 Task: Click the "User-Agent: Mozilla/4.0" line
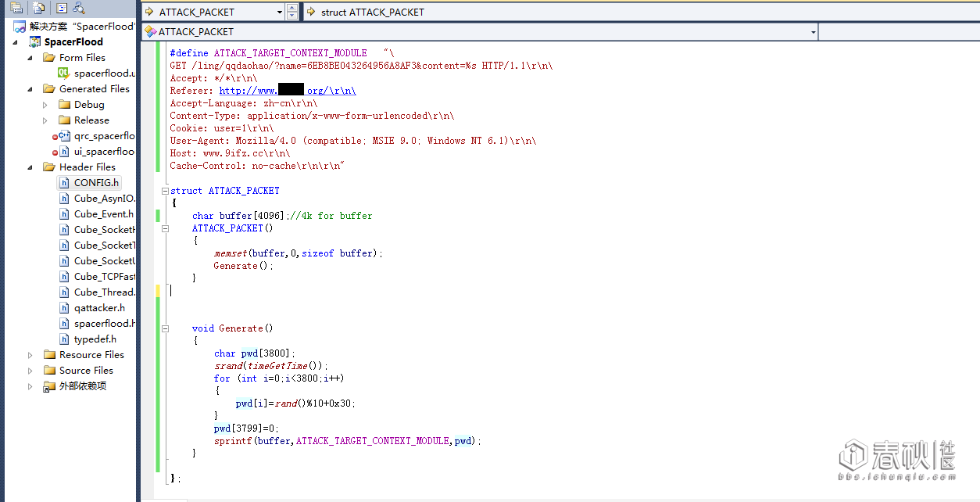353,141
